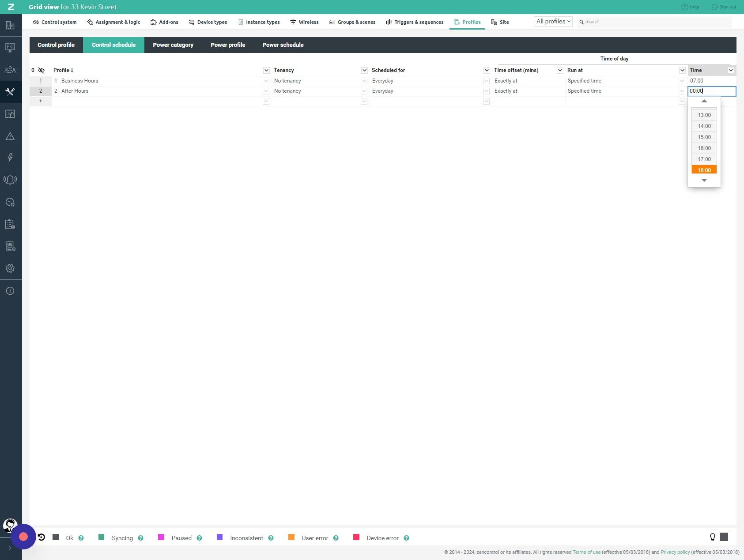This screenshot has width=744, height=560.
Task: Open the warning triangle alerts icon
Action: 10,136
